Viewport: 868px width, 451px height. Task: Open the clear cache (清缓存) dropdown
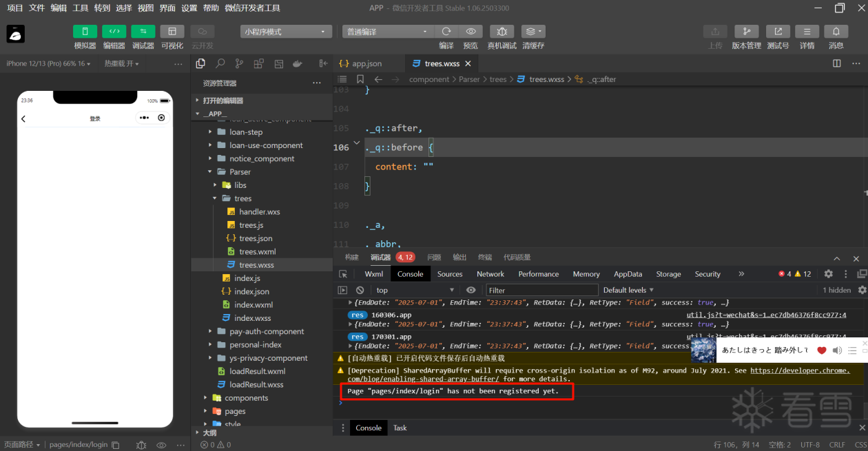pyautogui.click(x=533, y=32)
